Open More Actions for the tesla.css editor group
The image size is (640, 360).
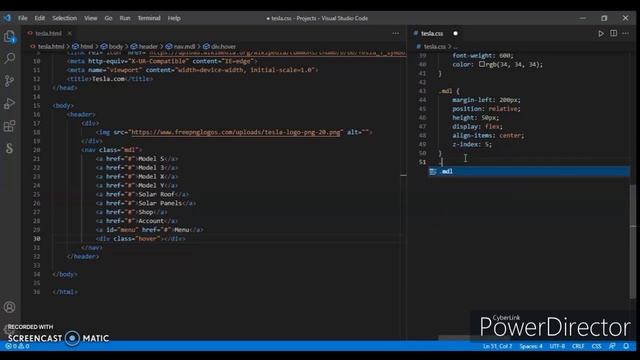(x=626, y=33)
